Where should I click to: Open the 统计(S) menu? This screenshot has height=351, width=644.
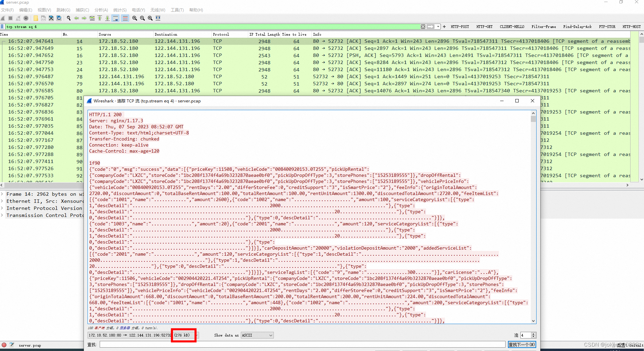coord(120,10)
